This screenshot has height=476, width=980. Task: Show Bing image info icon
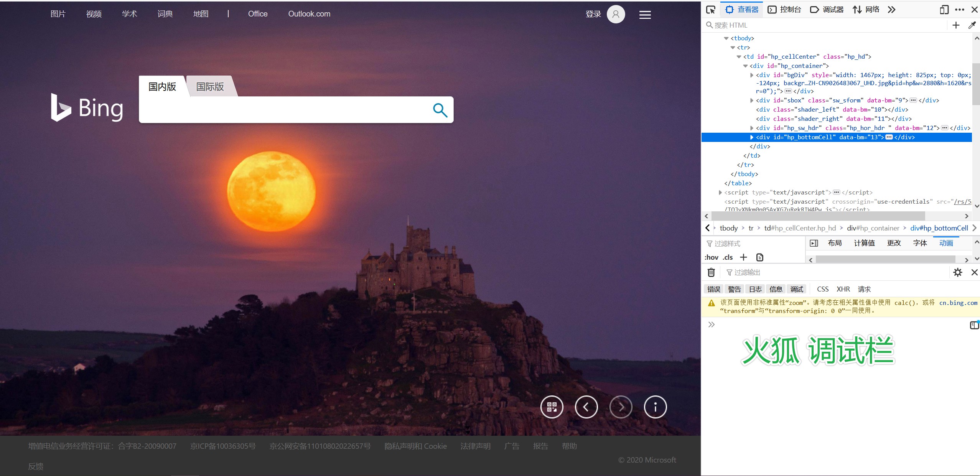coord(655,407)
